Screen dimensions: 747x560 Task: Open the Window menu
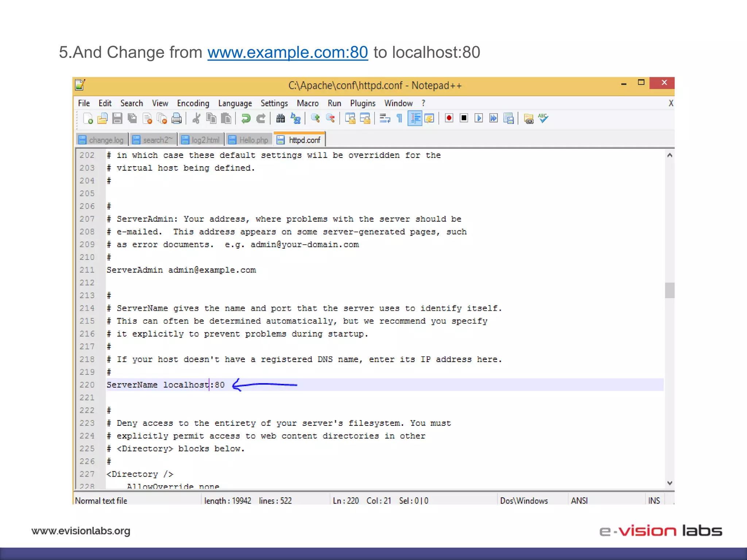pos(398,103)
